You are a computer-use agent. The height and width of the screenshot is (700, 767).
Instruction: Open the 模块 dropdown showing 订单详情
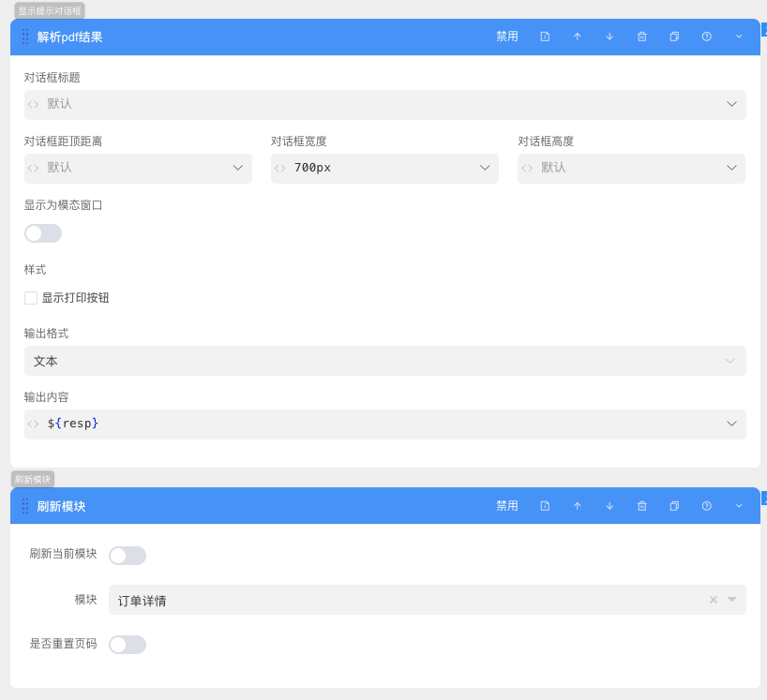tap(730, 600)
